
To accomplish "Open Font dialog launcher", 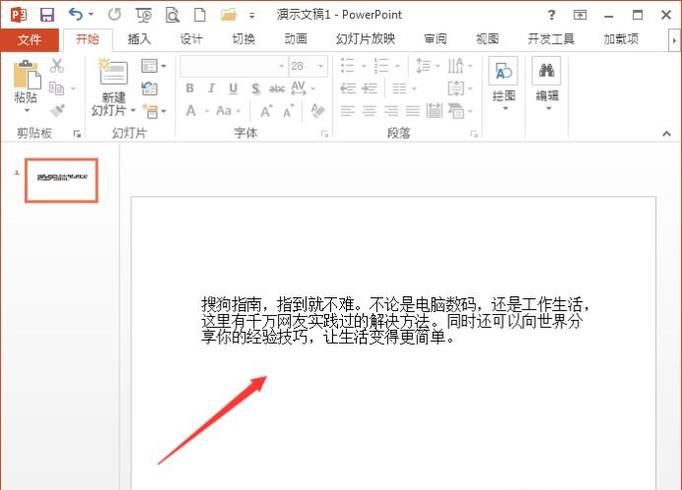I will click(324, 134).
